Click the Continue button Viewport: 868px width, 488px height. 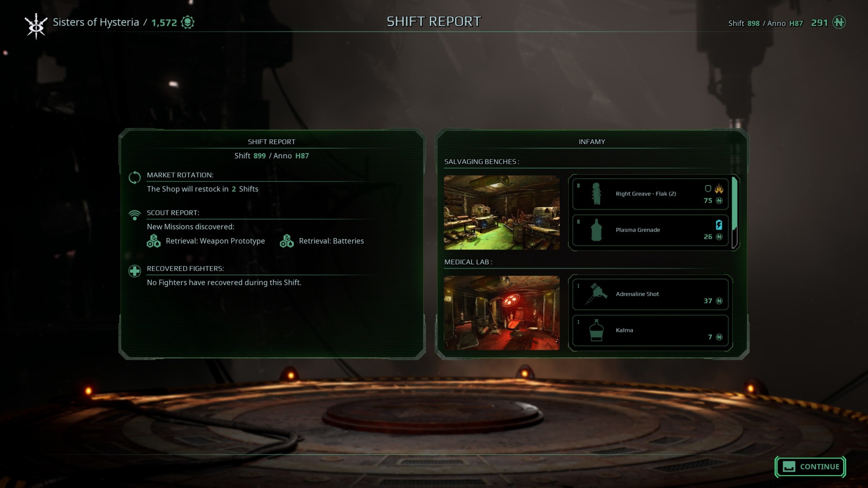pos(810,467)
